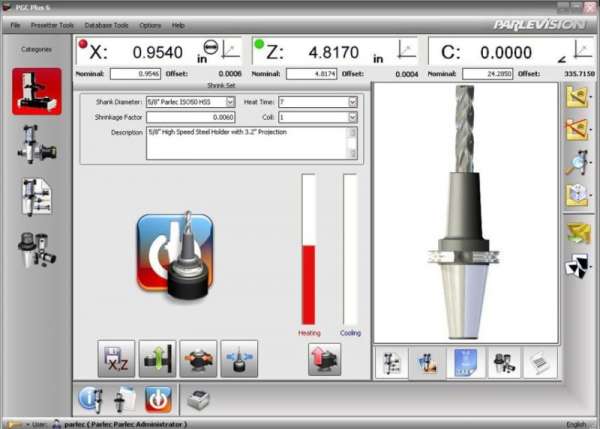Open the Presetter Tools menu
Screen dimensions: 600x429
[x=52, y=25]
